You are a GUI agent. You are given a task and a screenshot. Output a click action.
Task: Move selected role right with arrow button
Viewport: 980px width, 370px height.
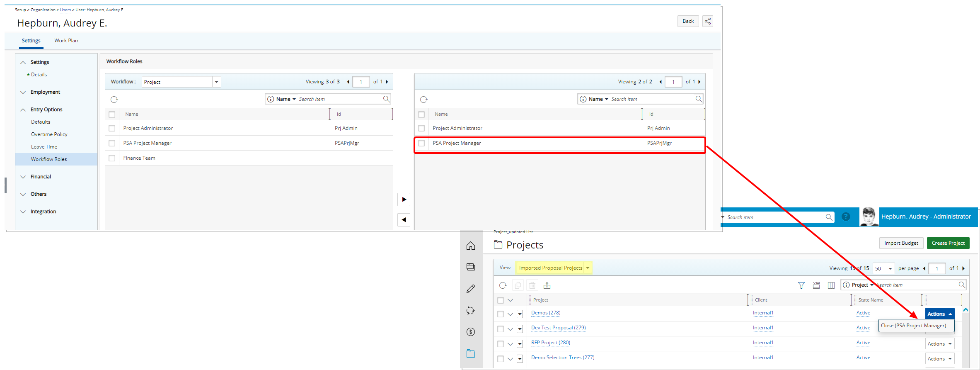404,200
